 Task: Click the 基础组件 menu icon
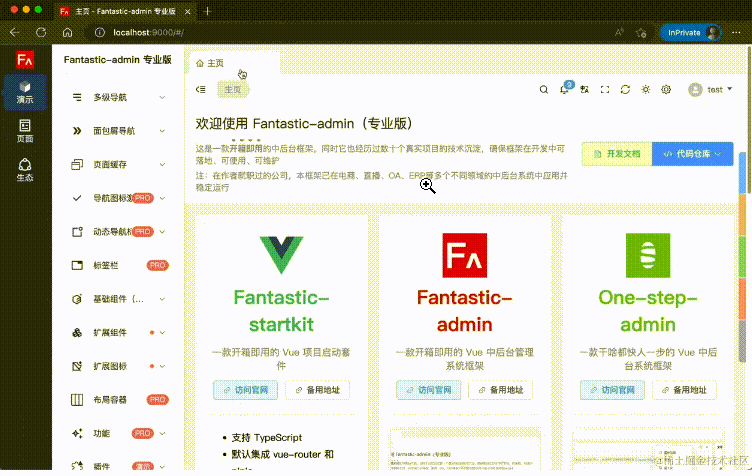tap(77, 299)
